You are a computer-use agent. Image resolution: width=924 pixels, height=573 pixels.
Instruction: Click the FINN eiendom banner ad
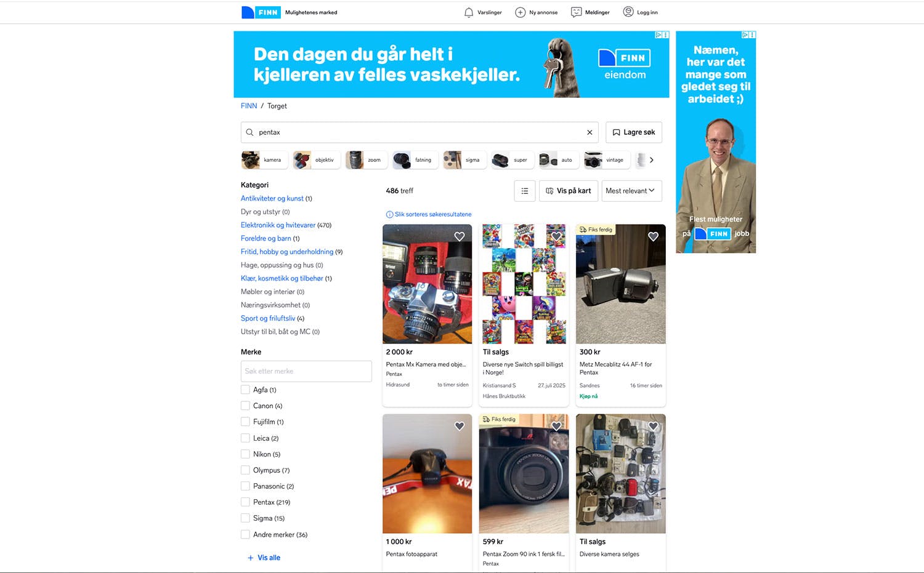(x=452, y=65)
